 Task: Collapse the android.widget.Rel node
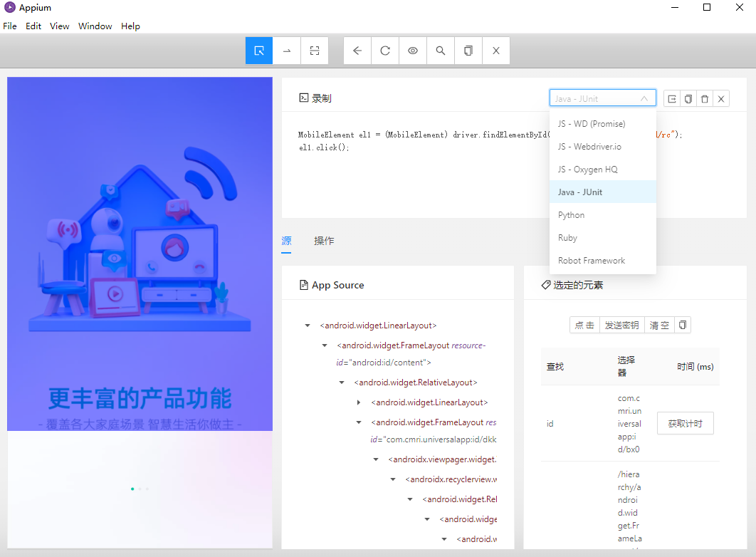click(410, 499)
